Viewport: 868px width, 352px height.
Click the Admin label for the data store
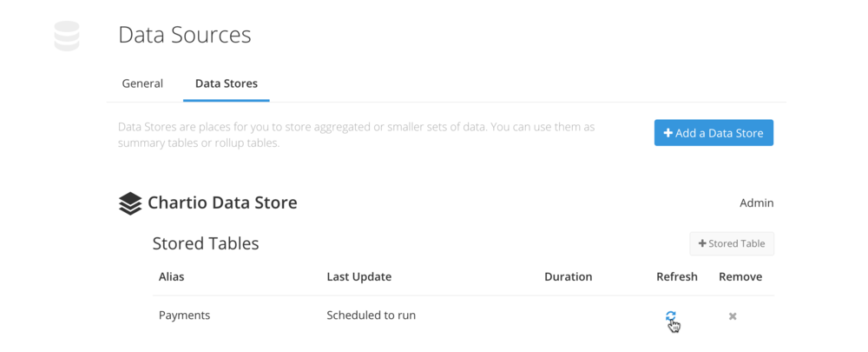757,203
